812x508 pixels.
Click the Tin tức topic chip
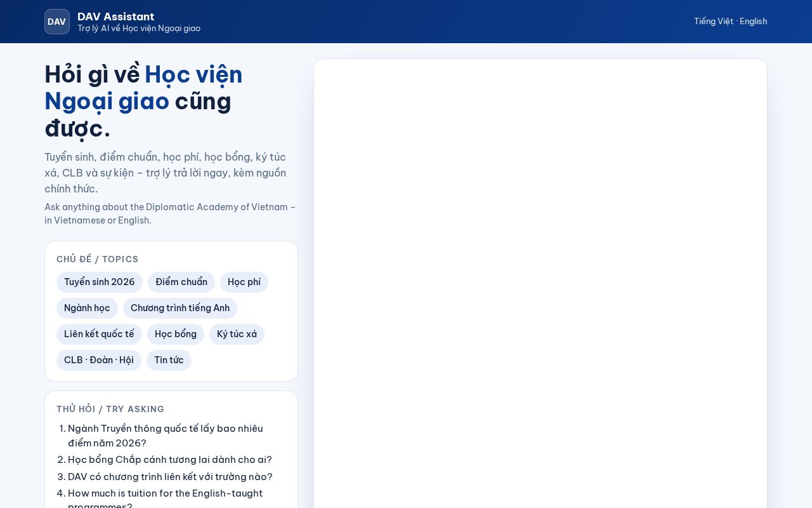[x=169, y=360]
